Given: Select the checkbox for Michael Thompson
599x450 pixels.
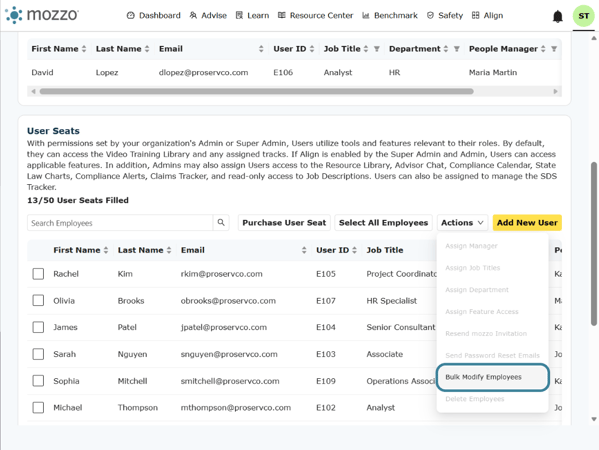Looking at the screenshot, I should pyautogui.click(x=38, y=408).
